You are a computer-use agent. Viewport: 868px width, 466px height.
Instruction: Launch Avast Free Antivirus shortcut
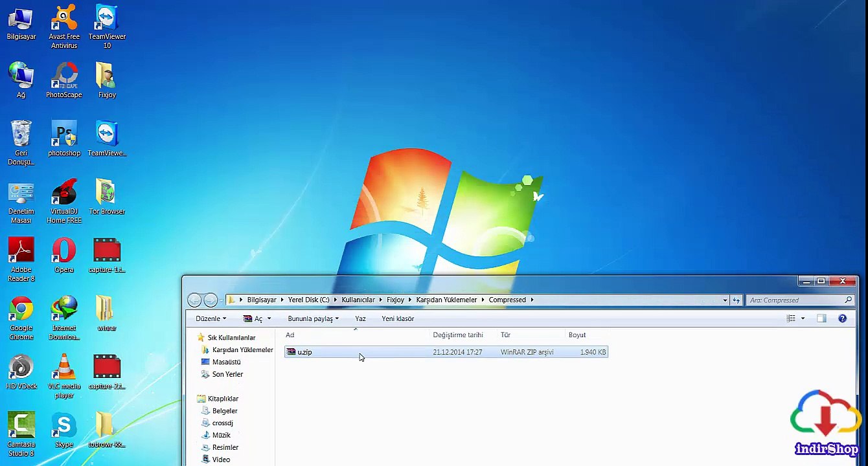point(63,27)
